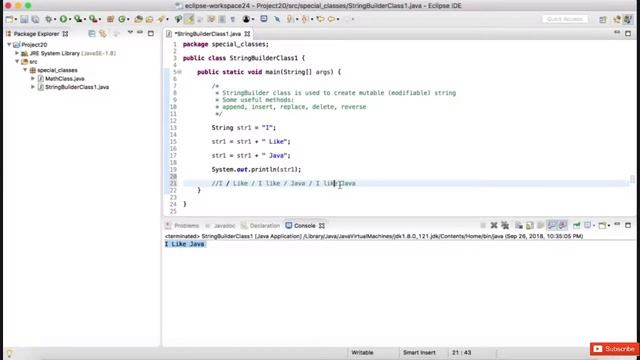Click the YouTube Subscribe button
This screenshot has height=360, width=640.
[614, 349]
